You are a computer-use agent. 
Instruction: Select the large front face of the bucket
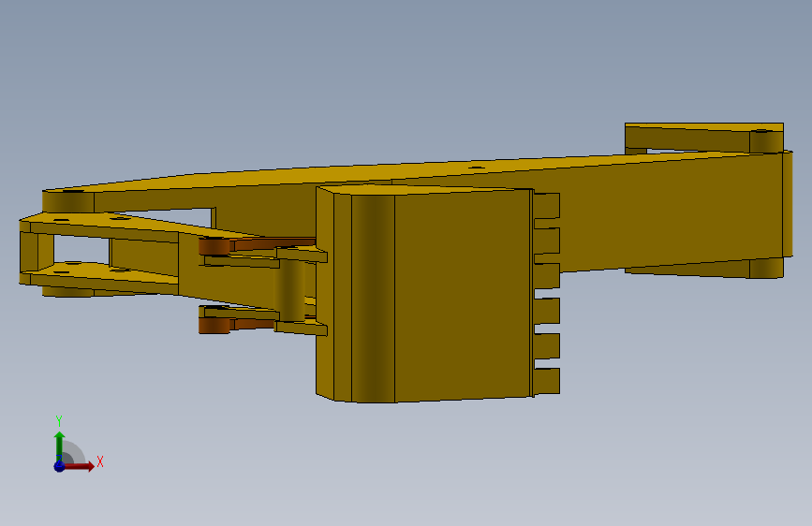click(462, 295)
